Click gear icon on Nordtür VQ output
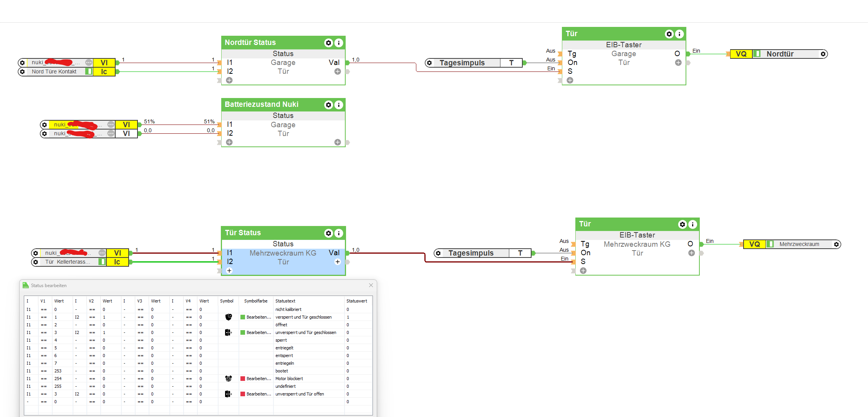The image size is (868, 417). pos(823,54)
